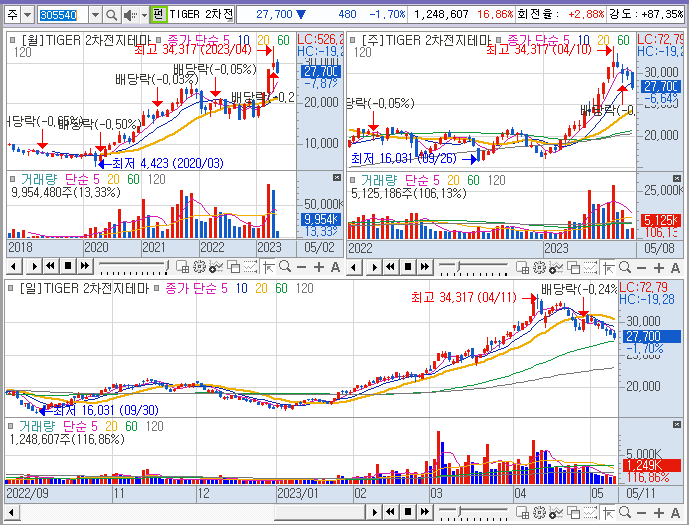Fast-forward the monthly chart
The image size is (689, 525).
85,266
